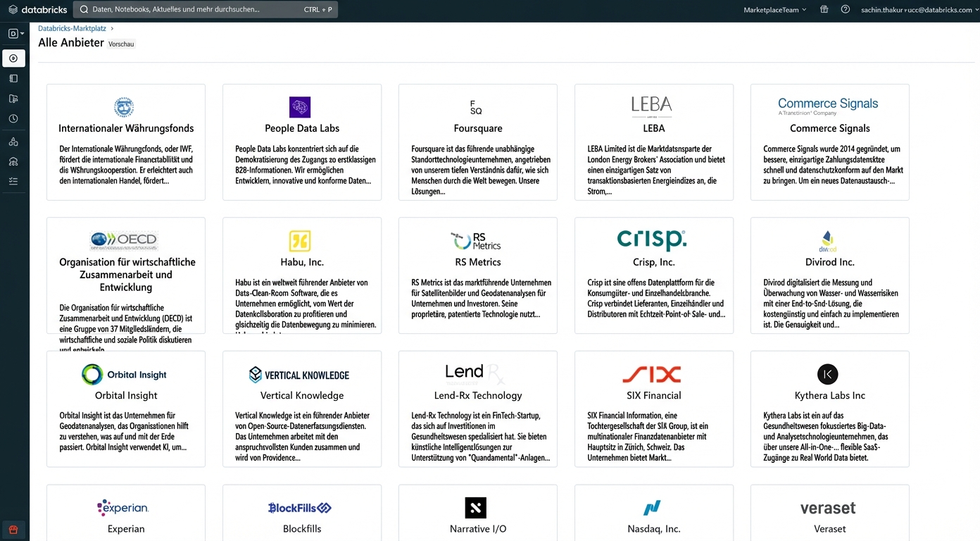Go back via the Databricks-Marktplatz breadcrumb link

(71, 28)
